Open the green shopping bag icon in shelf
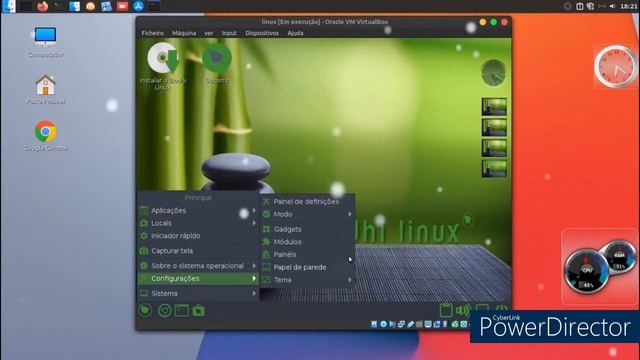The width and height of the screenshot is (640, 360). click(199, 311)
